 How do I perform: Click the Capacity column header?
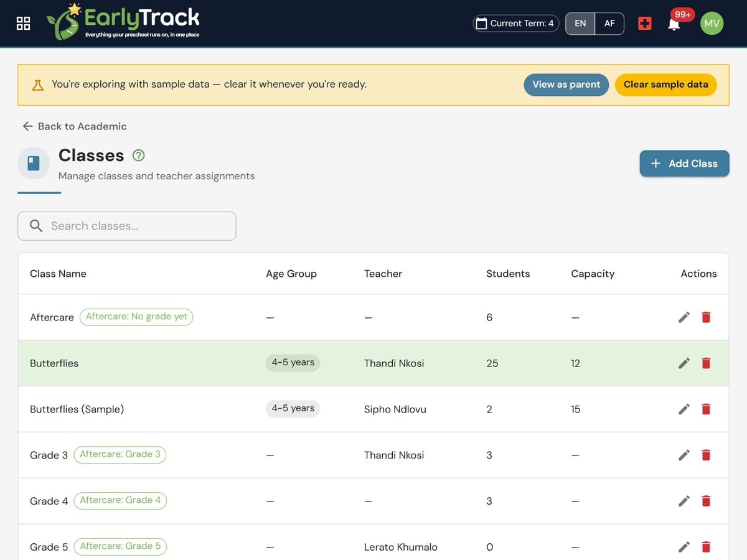click(x=593, y=274)
